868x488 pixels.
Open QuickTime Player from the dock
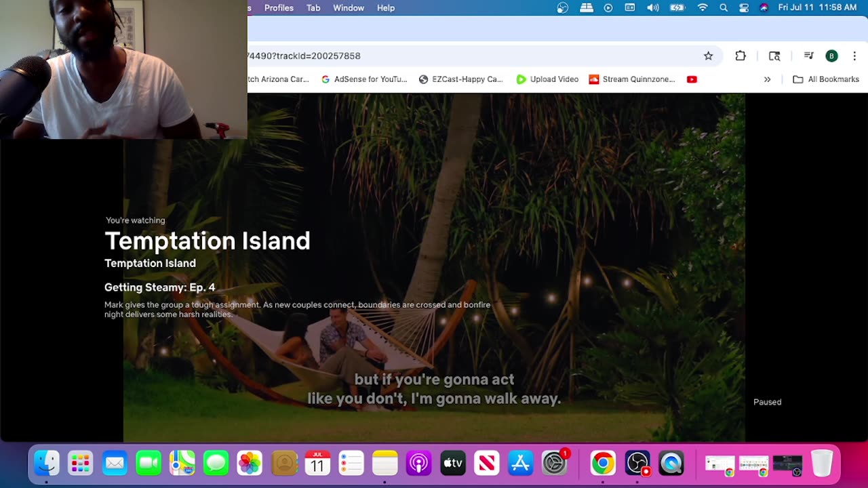point(671,464)
